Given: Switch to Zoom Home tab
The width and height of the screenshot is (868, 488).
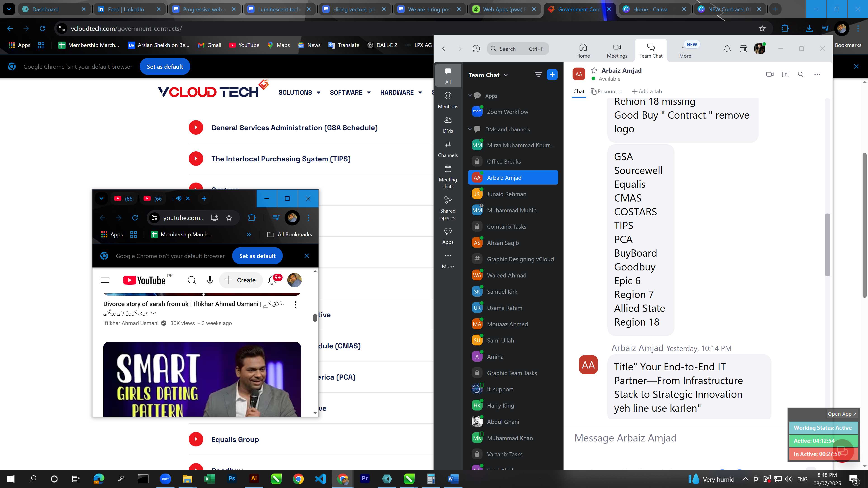Looking at the screenshot, I should click(x=583, y=51).
